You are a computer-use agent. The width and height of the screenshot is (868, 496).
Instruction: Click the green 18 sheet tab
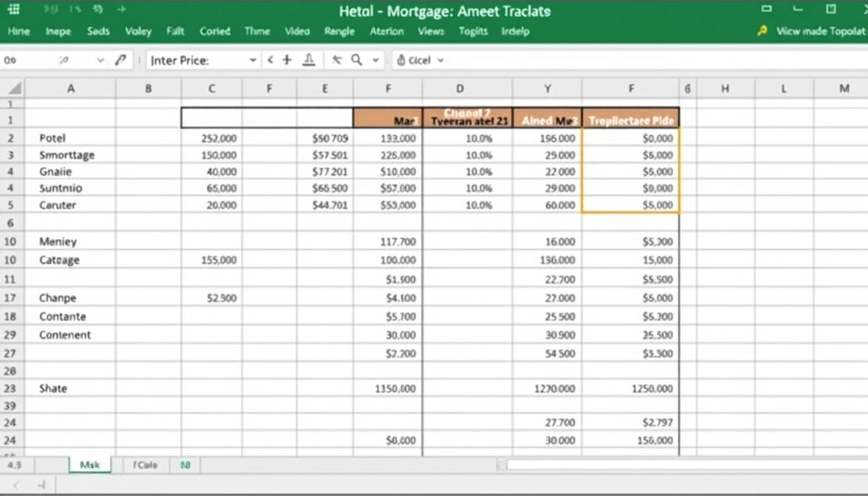(185, 464)
